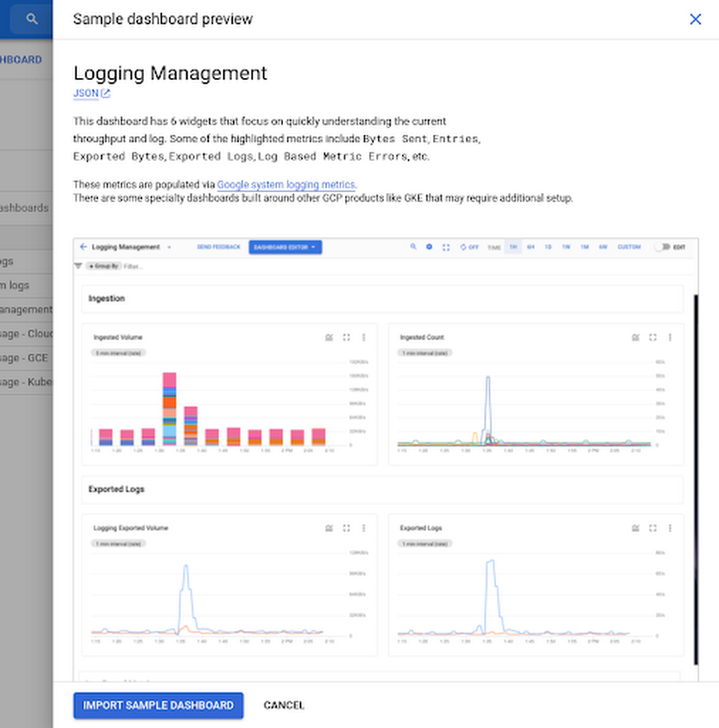Click the search magnifier icon in blue header
Viewport: 719px width, 728px height.
pyautogui.click(x=31, y=19)
